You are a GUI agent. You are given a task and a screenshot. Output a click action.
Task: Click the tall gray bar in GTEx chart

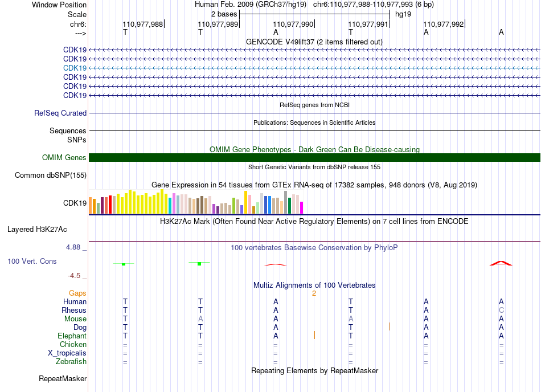[285, 202]
